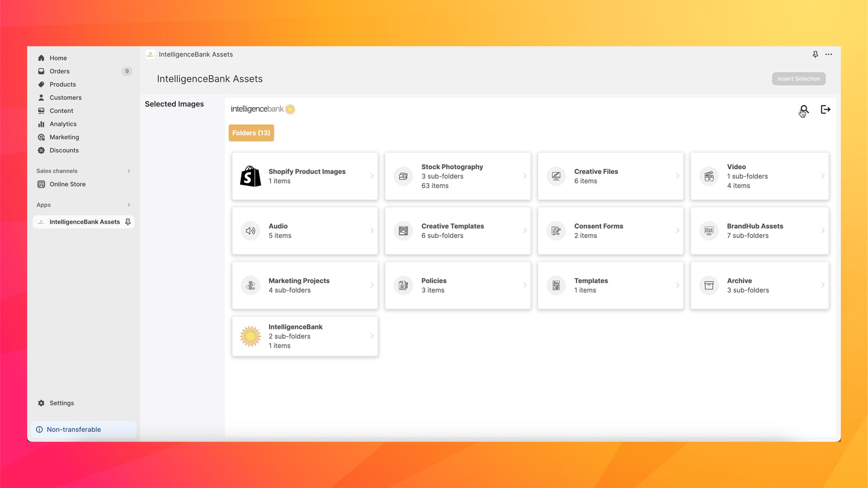Expand Stock Photography folder chevron
The image size is (868, 488).
pos(525,176)
